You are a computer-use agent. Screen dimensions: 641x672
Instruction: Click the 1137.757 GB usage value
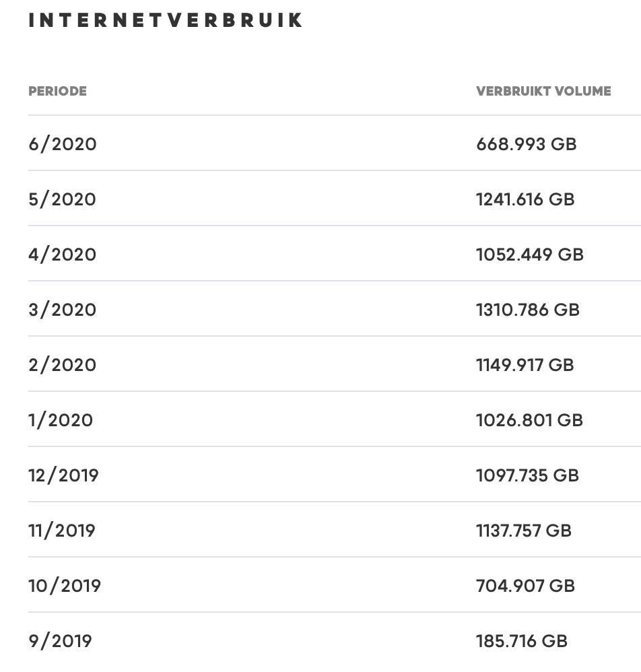point(523,531)
